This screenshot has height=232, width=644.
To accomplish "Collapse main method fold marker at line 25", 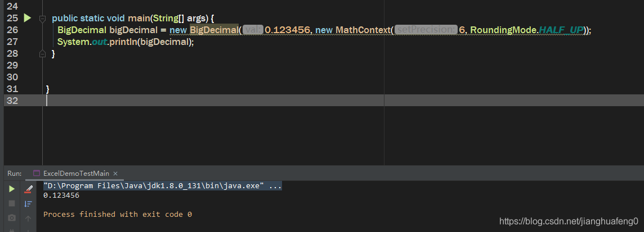I will 42,19.
